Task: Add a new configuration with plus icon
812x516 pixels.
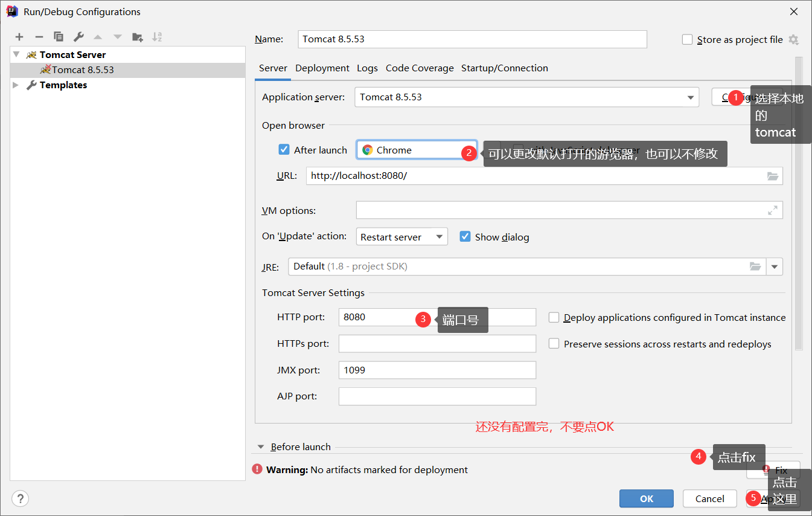Action: pyautogui.click(x=19, y=37)
